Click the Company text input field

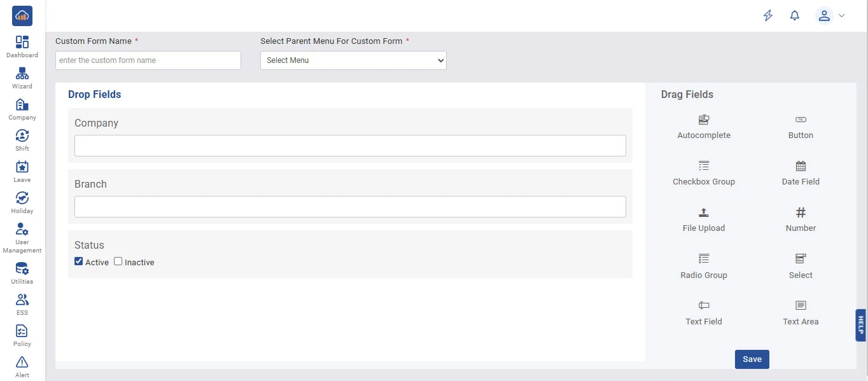pyautogui.click(x=350, y=146)
